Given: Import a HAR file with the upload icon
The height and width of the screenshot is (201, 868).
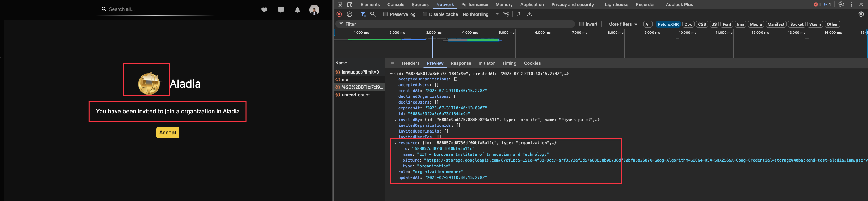Looking at the screenshot, I should click(519, 14).
